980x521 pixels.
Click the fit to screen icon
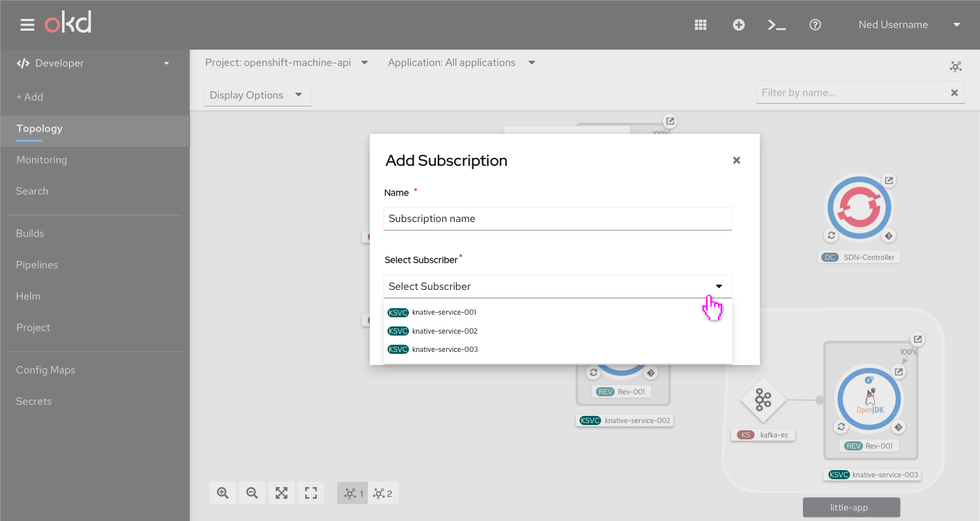282,493
